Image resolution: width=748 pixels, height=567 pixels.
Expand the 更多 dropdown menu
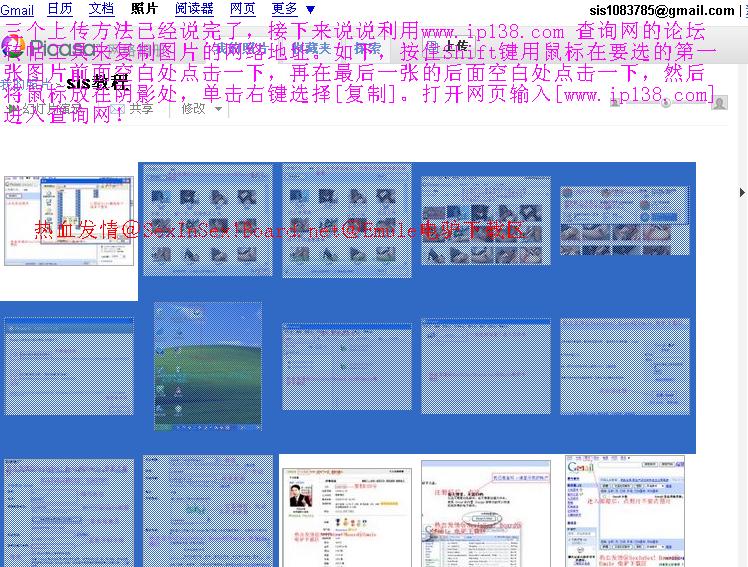[x=293, y=9]
